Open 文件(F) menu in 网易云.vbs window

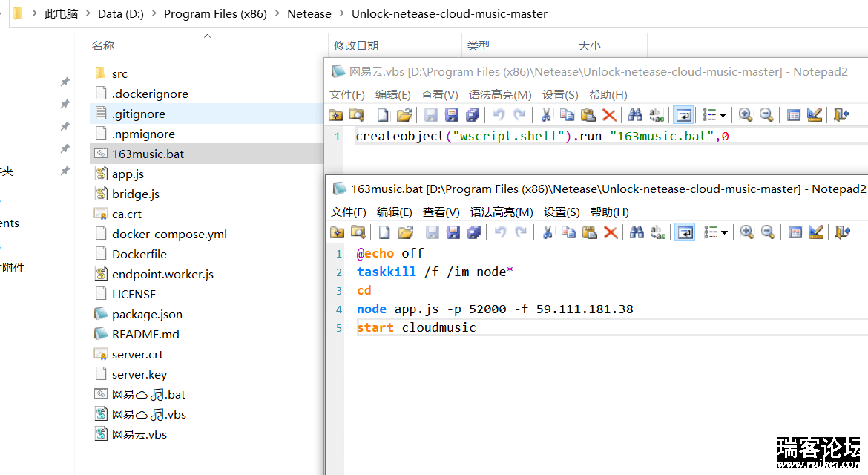(347, 95)
